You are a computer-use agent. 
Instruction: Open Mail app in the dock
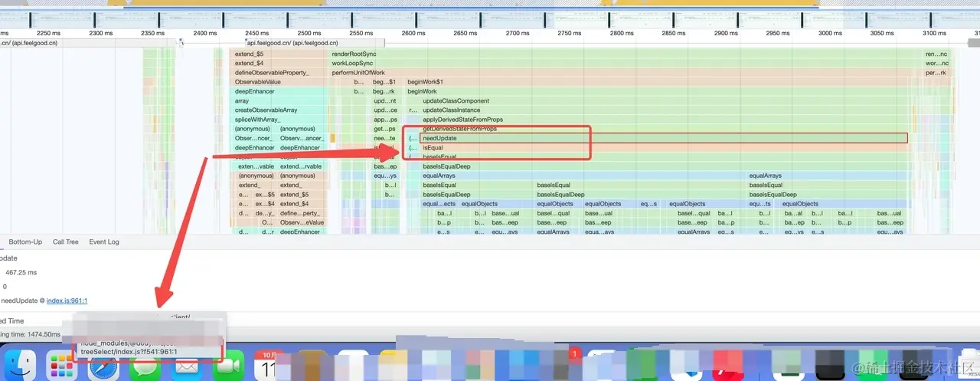click(x=186, y=367)
